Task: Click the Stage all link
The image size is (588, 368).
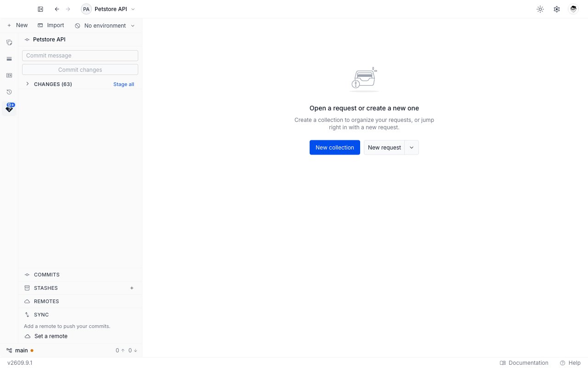Action: pos(124,84)
